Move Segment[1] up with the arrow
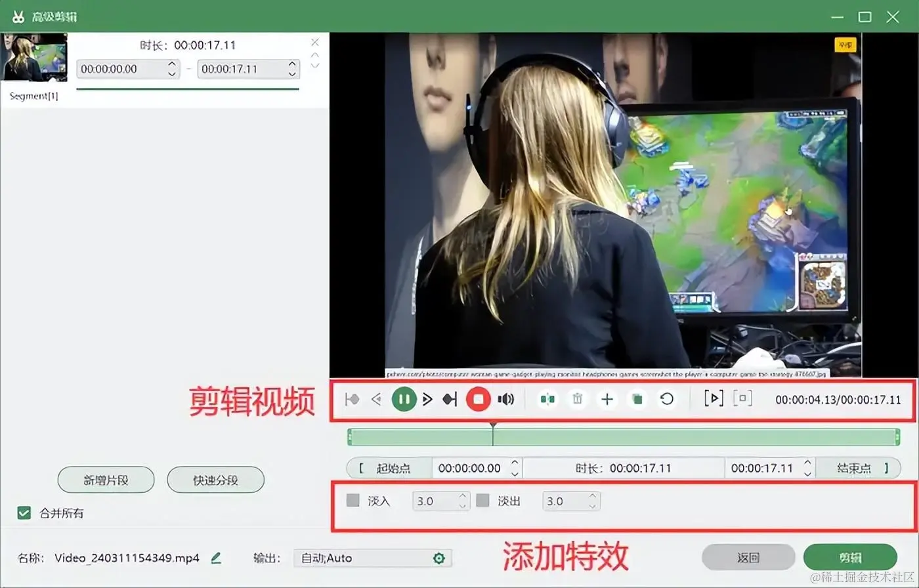This screenshot has width=919, height=588. tap(315, 55)
